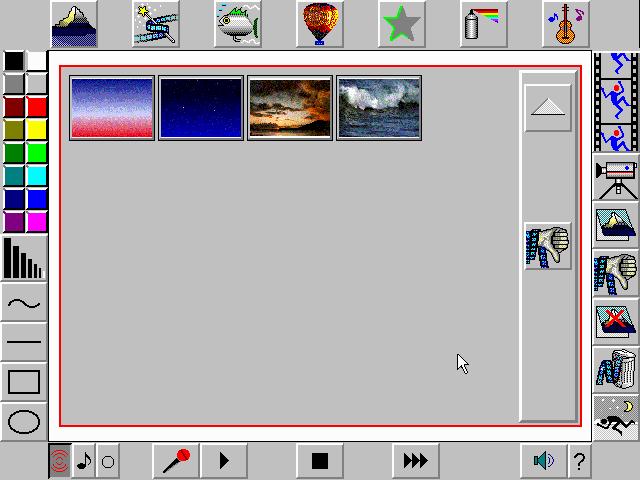Open the mountain backgrounds category
This screenshot has height=480, width=640.
click(74, 24)
